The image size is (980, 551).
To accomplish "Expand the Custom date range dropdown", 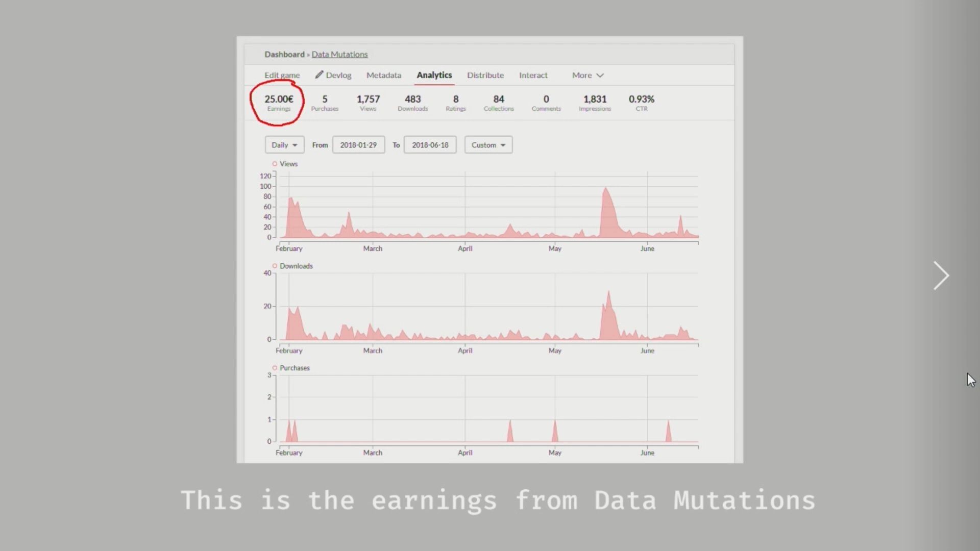I will [x=488, y=145].
